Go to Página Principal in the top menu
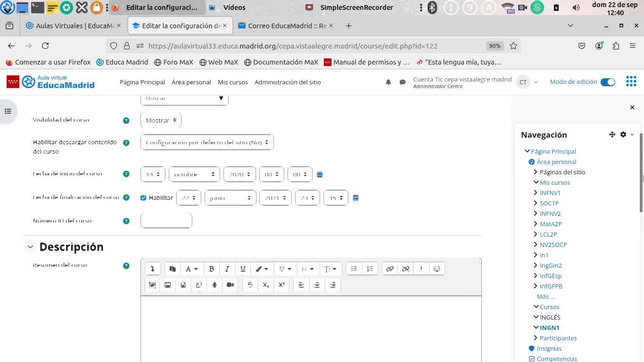The image size is (644, 362). [x=142, y=82]
